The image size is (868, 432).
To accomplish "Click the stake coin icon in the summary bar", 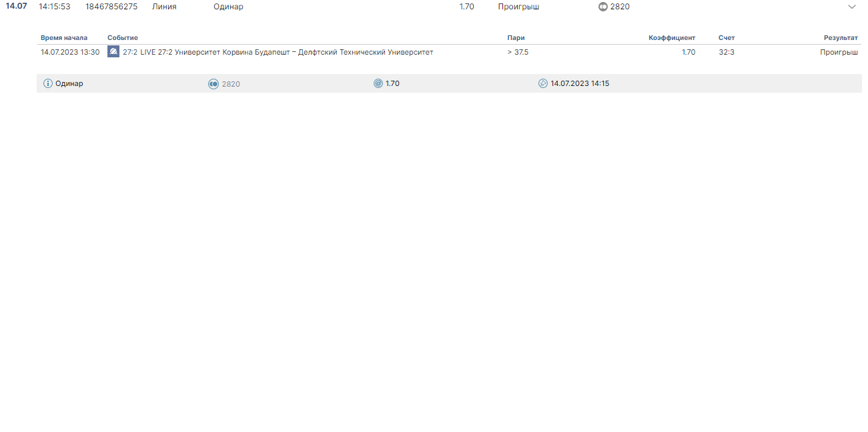I will click(213, 83).
